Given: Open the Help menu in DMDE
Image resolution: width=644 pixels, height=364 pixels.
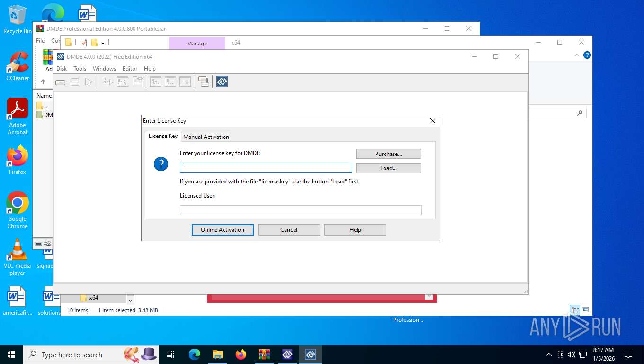Looking at the screenshot, I should [x=150, y=69].
